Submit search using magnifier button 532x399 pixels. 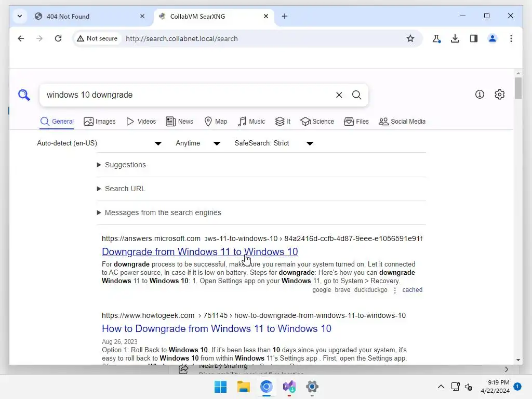356,95
